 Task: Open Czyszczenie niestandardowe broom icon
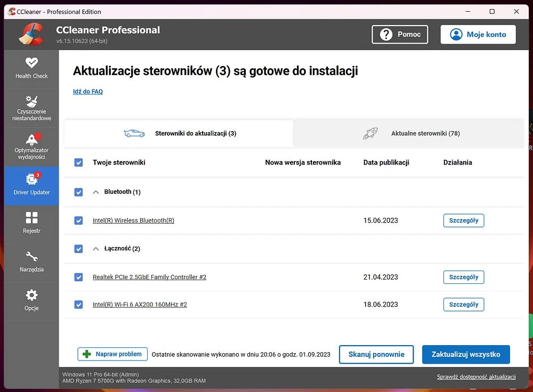[31, 101]
